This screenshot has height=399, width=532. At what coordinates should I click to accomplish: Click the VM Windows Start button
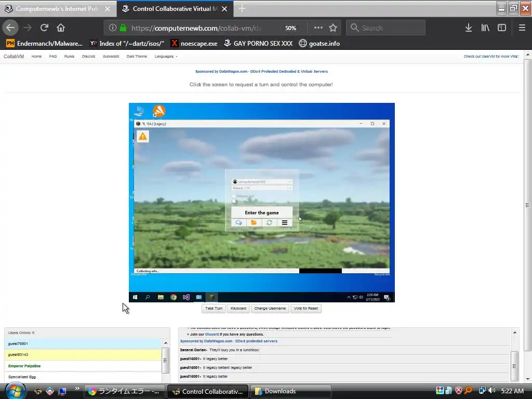coord(135,297)
